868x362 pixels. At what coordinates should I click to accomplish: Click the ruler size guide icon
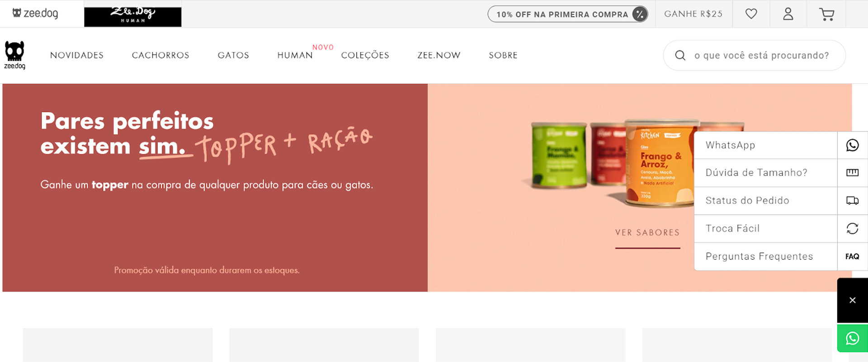852,173
